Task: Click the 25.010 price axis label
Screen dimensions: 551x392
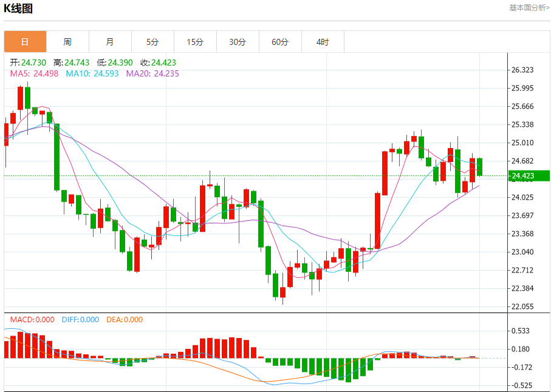Action: coord(523,143)
